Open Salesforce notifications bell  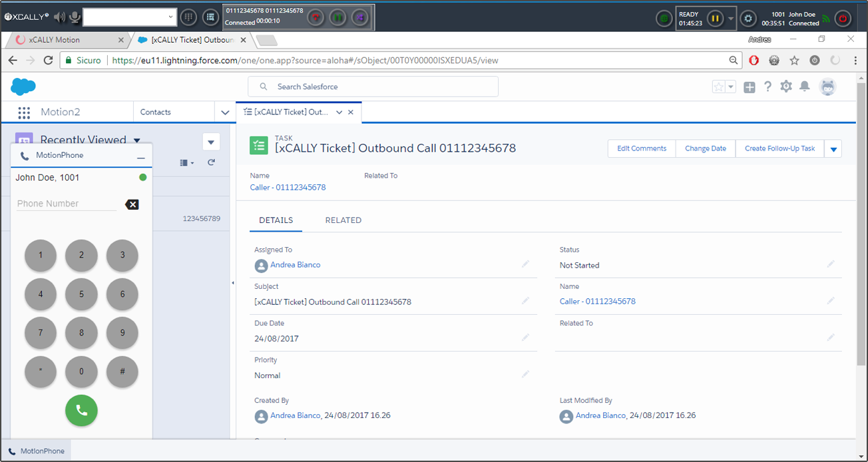tap(805, 87)
